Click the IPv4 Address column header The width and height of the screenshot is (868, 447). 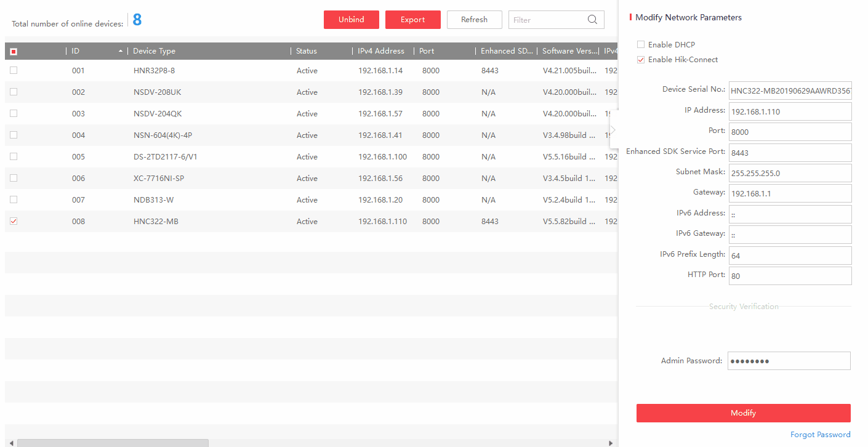pos(381,51)
